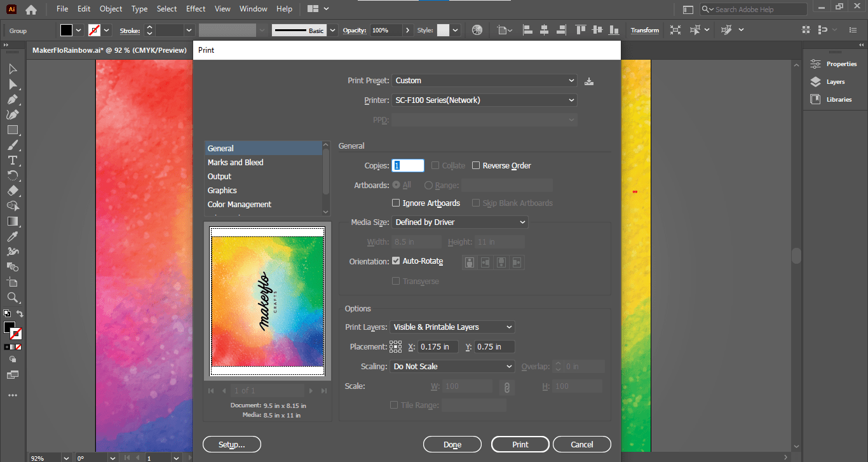Click the Copies input field
The height and width of the screenshot is (462, 868).
(x=408, y=166)
